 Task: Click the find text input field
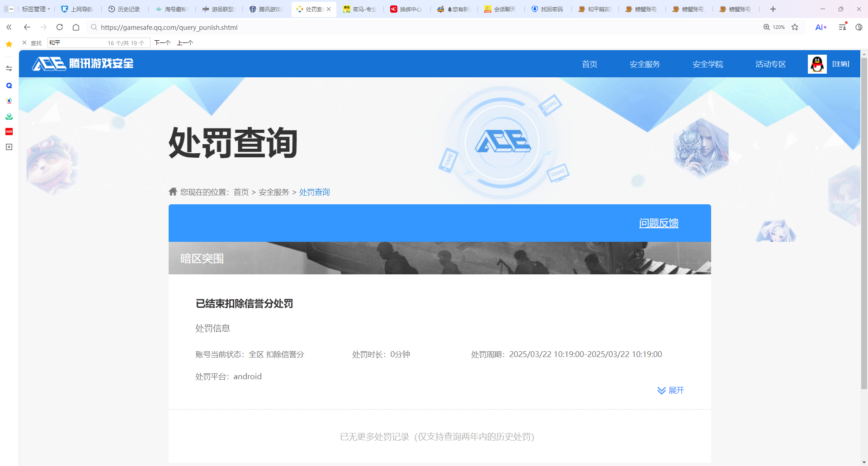coord(77,43)
